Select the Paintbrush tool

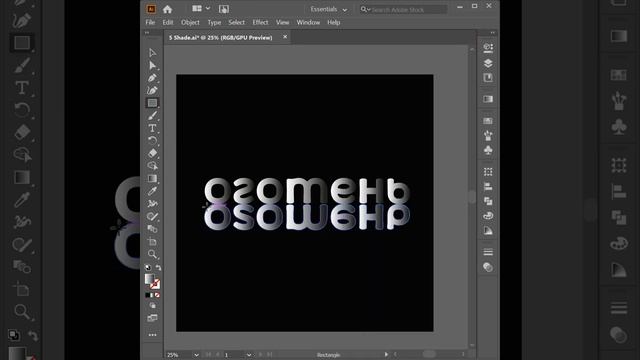coord(152,116)
